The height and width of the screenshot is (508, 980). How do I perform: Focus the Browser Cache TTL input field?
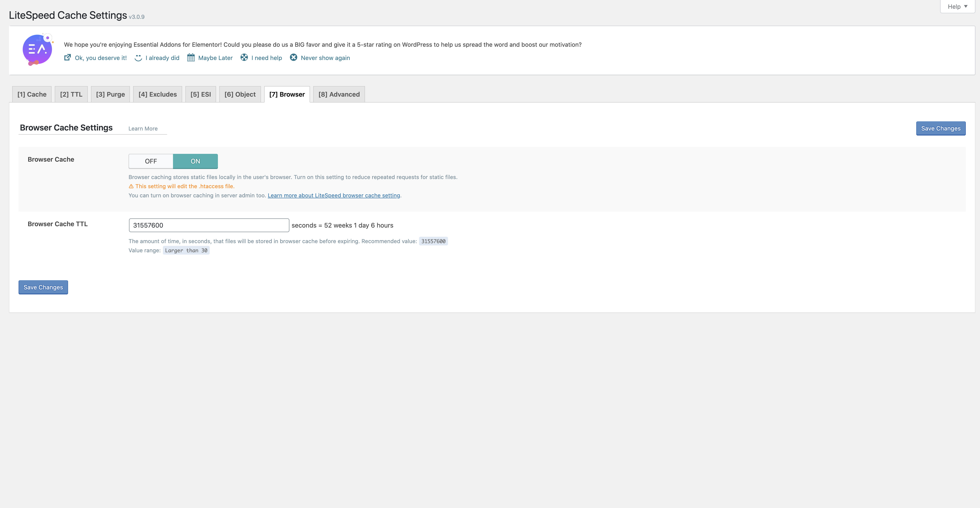tap(209, 225)
